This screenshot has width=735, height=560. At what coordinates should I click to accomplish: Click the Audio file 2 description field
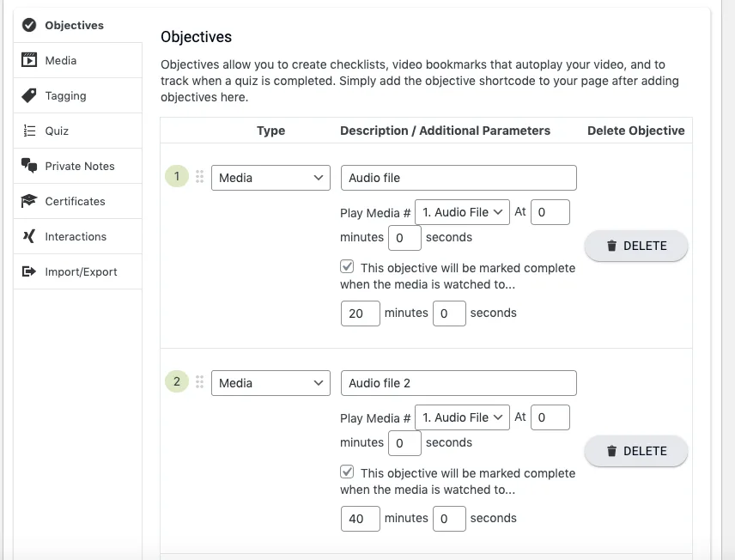tap(459, 383)
